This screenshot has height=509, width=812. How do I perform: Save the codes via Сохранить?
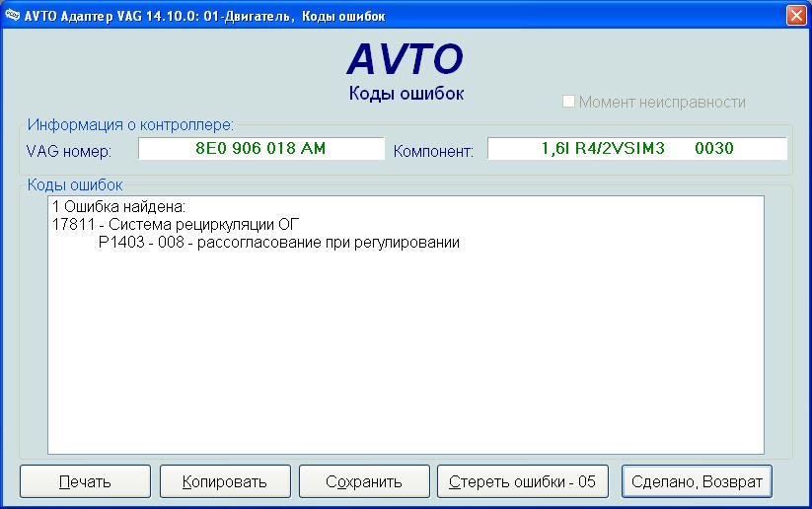[x=364, y=481]
